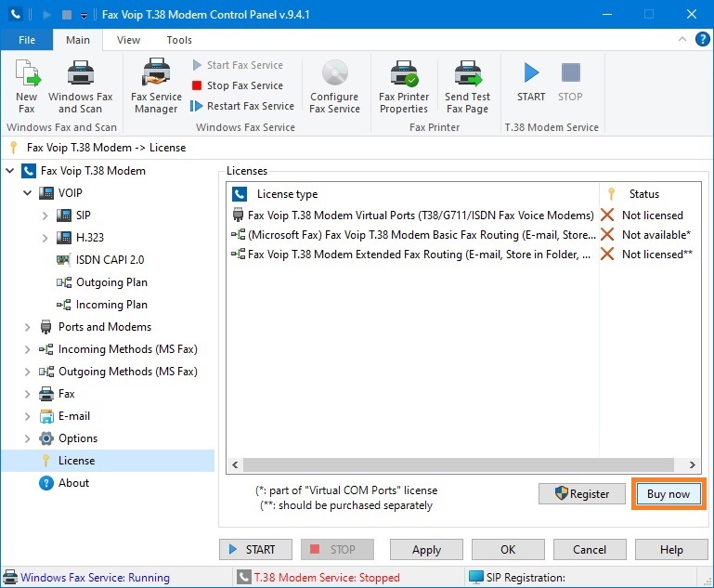714x588 pixels.
Task: Open the quick access toolbar dropdown
Action: click(x=84, y=15)
